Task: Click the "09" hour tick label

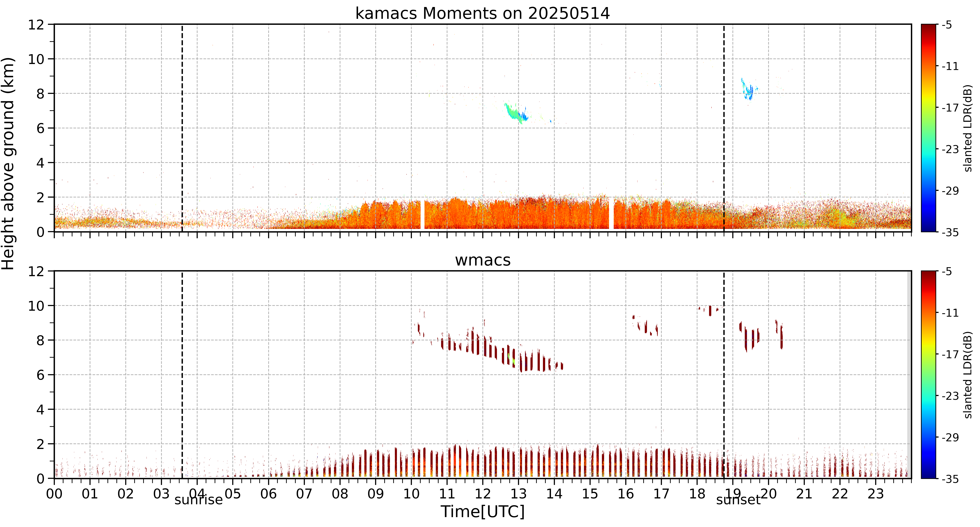Action: point(376,494)
